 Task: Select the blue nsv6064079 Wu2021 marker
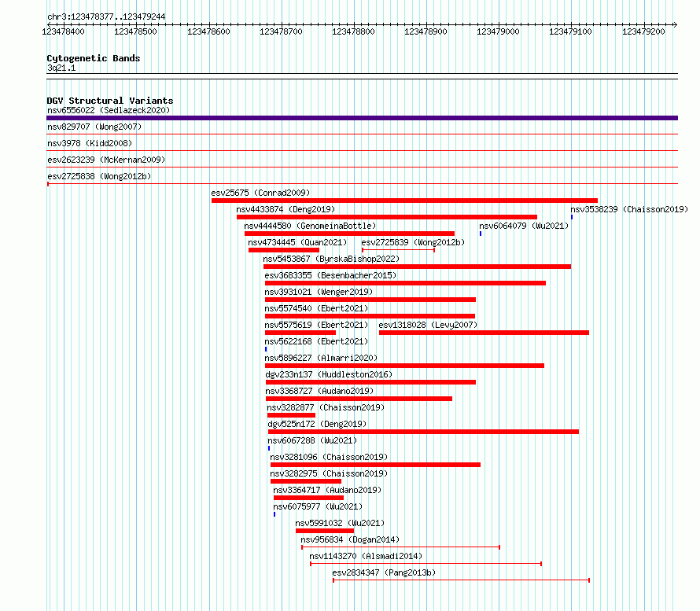click(x=481, y=234)
